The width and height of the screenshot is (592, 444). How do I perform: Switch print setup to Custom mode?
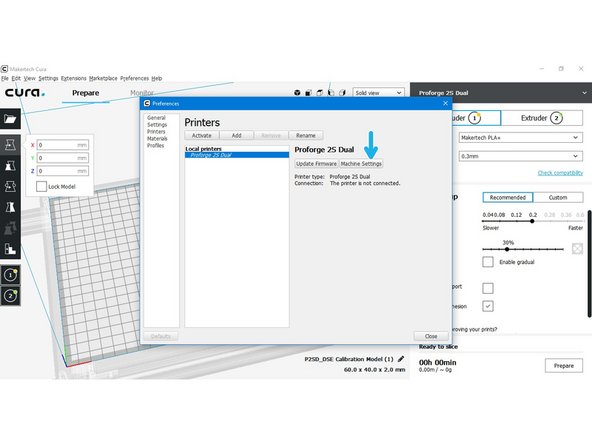558,197
